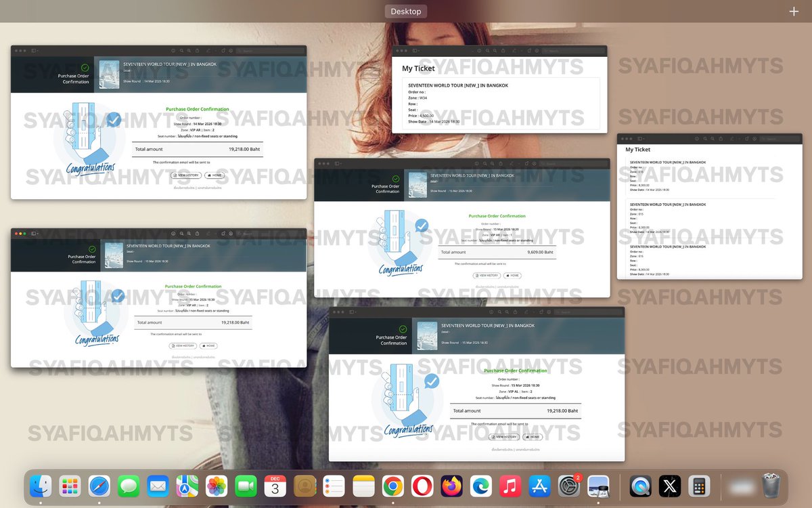Select '19,218.00 Baht' in 14 Mar window
The image size is (812, 508).
click(244, 149)
